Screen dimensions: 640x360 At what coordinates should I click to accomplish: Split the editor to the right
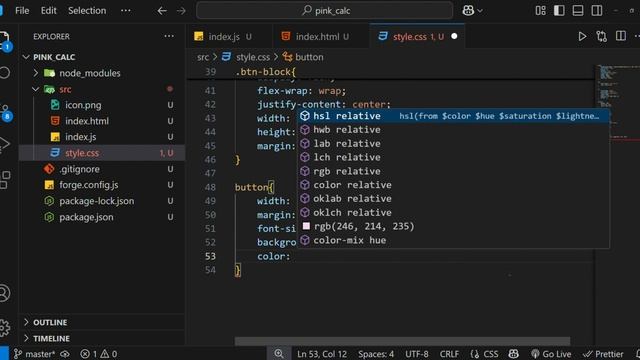621,36
